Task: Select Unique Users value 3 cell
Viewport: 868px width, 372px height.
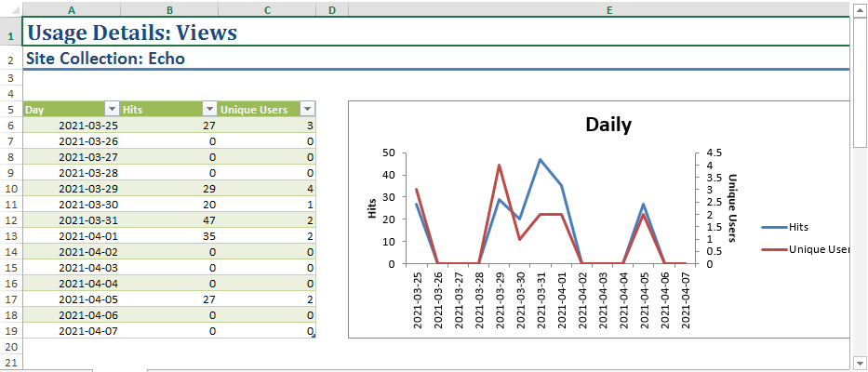Action: click(267, 126)
